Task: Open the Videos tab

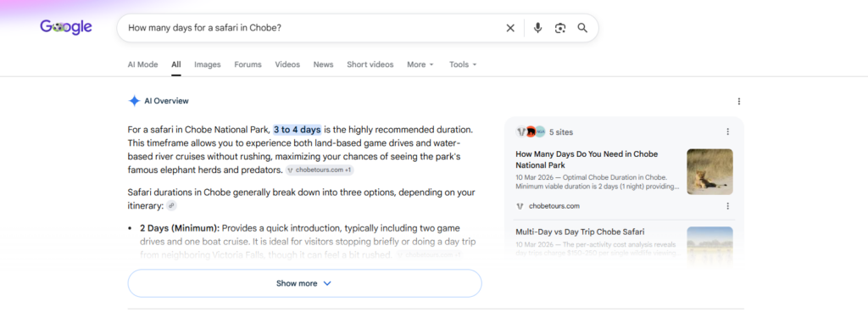Action: (x=287, y=64)
